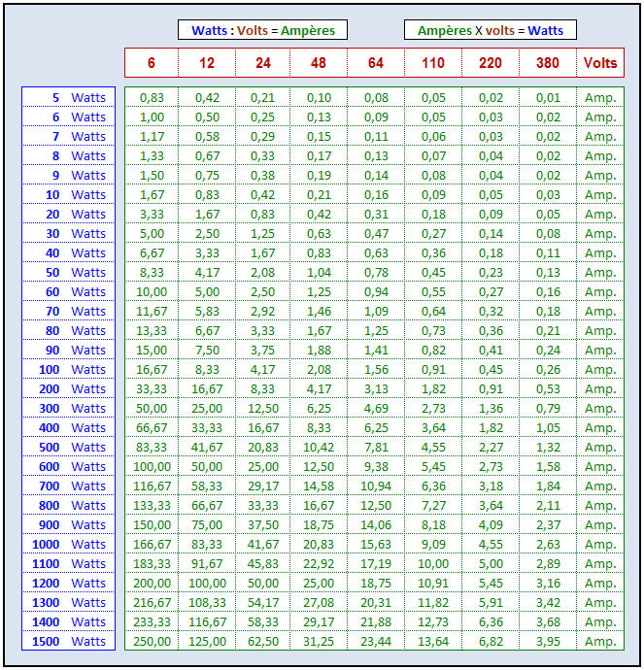The image size is (644, 670).
Task: Select the 380 volts column header
Action: click(x=548, y=63)
